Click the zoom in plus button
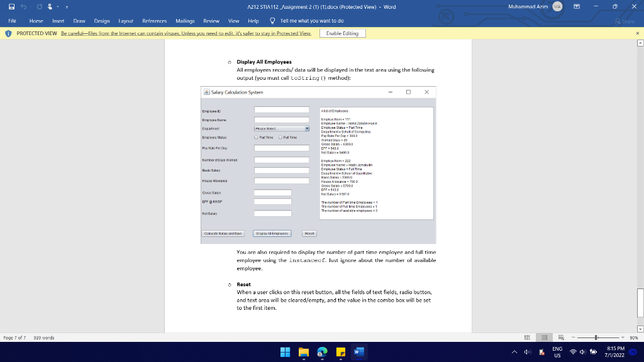 pos(623,337)
